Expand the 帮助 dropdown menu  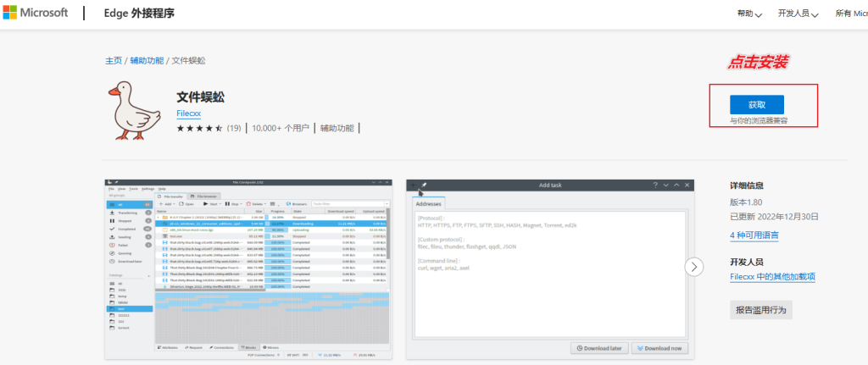pos(749,14)
